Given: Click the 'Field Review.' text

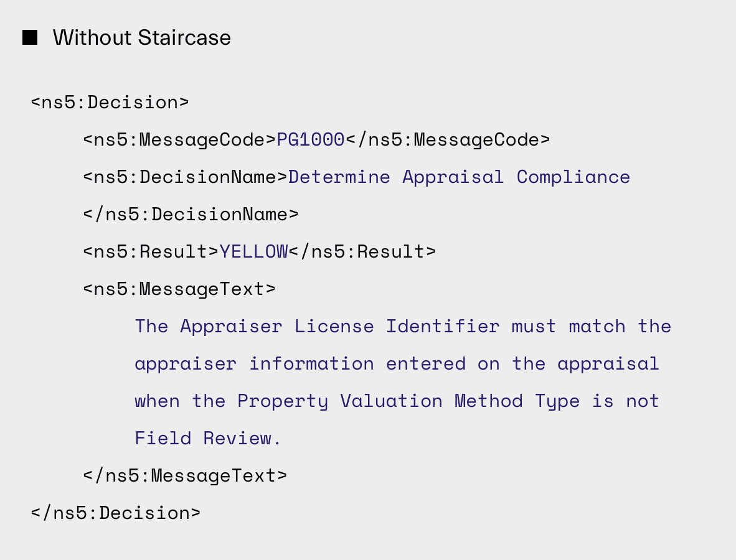Looking at the screenshot, I should coord(208,439).
